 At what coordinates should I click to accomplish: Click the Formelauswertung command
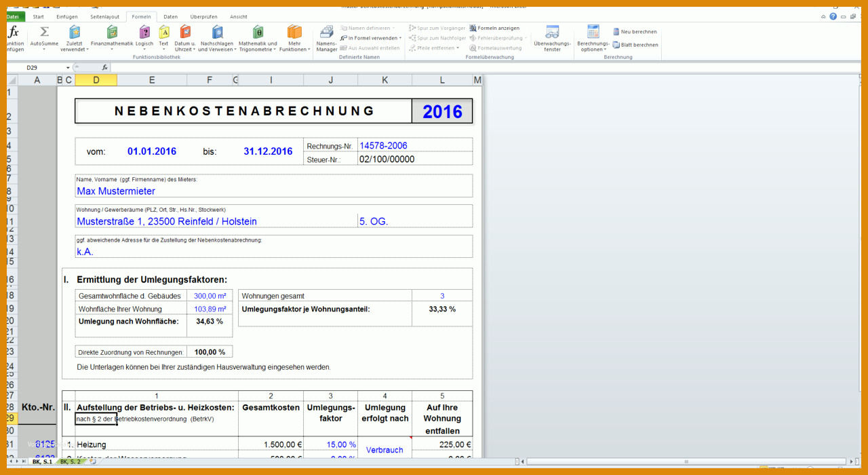(495, 48)
